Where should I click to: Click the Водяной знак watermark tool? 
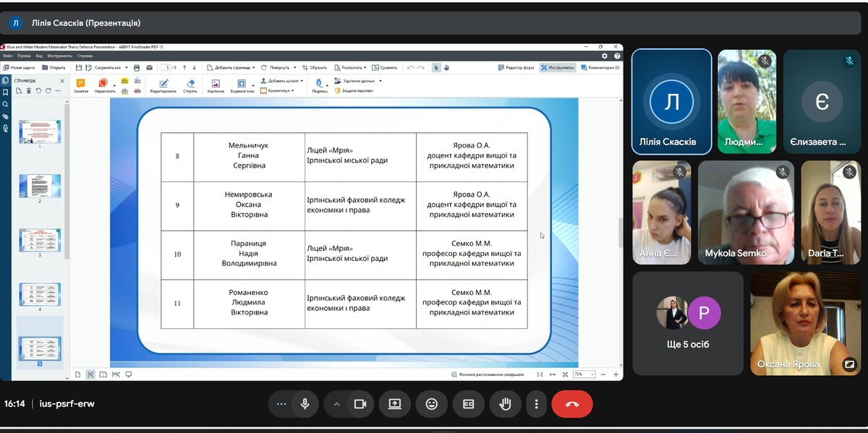[242, 86]
